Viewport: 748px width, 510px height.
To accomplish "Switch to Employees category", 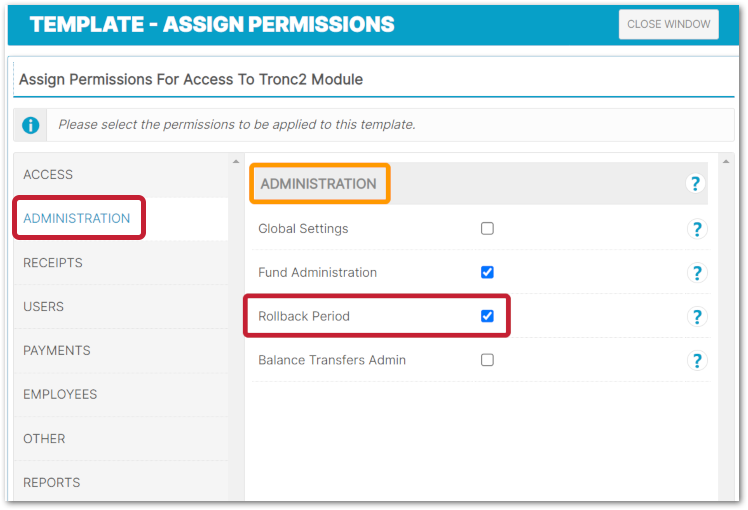I will tap(60, 394).
